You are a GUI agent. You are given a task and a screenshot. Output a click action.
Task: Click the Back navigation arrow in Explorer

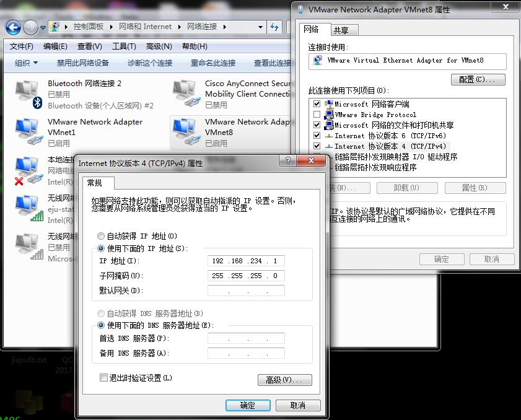coord(13,27)
